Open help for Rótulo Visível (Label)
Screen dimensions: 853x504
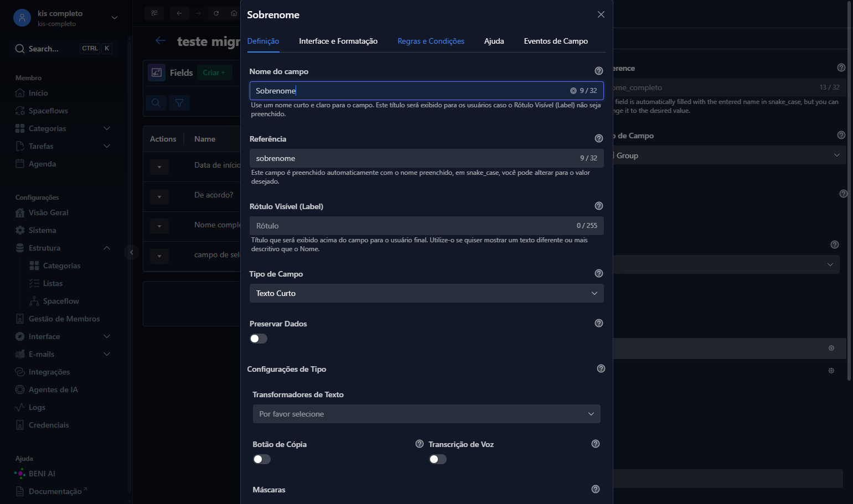pos(598,206)
